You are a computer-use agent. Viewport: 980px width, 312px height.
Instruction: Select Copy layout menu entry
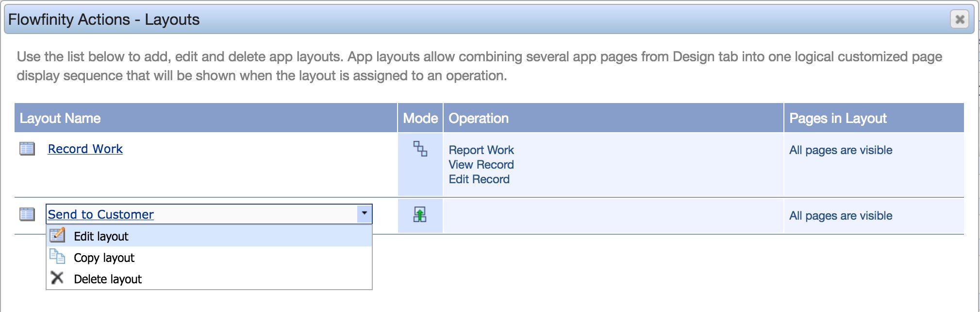pyautogui.click(x=104, y=258)
